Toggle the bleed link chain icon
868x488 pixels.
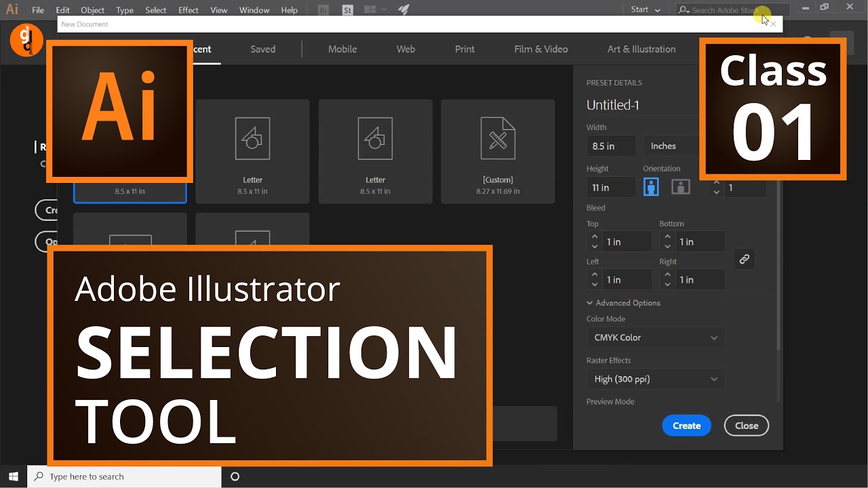tap(744, 259)
